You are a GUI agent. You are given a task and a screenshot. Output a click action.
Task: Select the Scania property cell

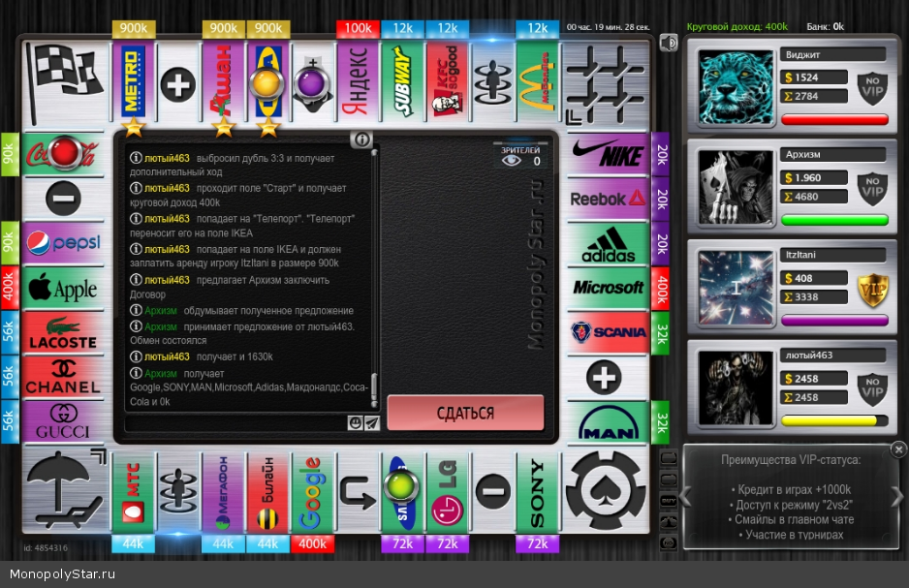point(607,332)
